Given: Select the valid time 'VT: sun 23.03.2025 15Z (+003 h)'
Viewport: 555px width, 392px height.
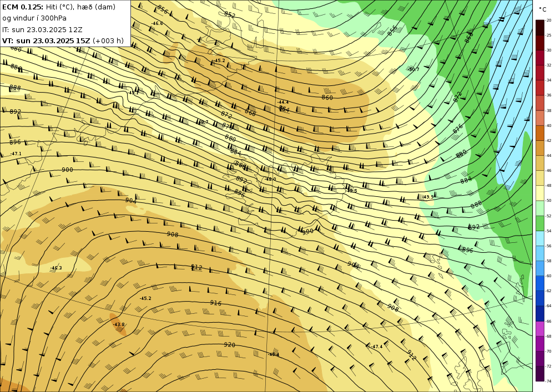Looking at the screenshot, I should click(63, 40).
